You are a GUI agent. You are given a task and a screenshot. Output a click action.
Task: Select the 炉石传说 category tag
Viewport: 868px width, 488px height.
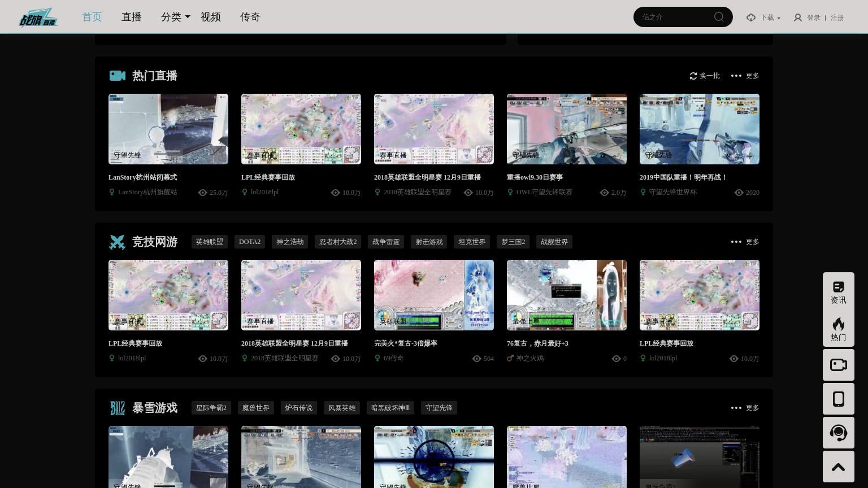tap(299, 408)
